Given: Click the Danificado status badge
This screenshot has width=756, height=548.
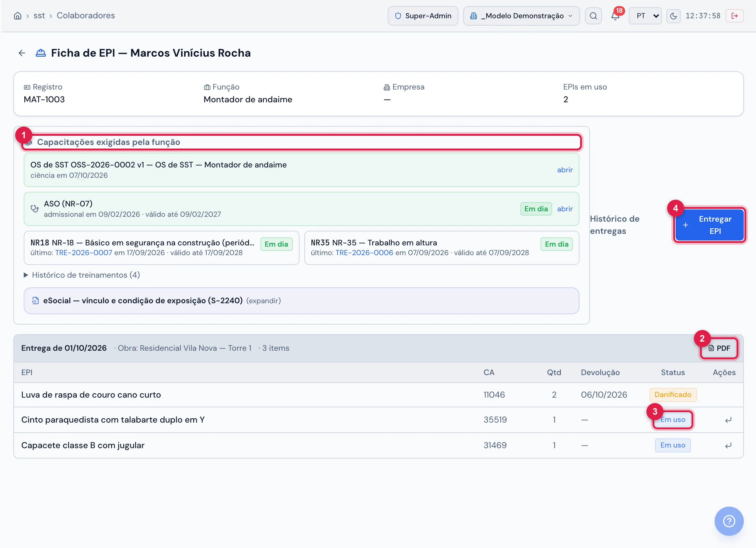Looking at the screenshot, I should pos(673,395).
